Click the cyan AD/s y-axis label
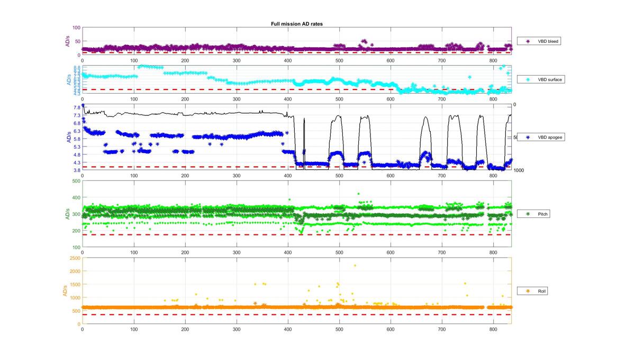 point(68,79)
